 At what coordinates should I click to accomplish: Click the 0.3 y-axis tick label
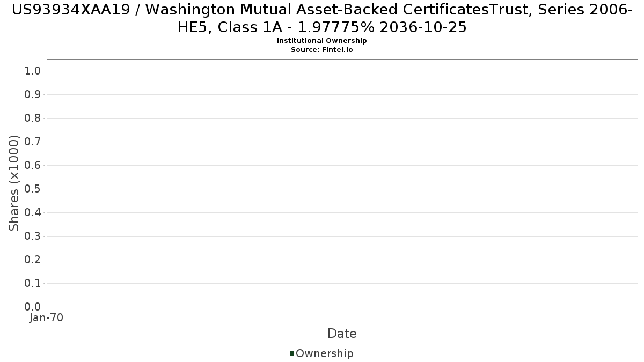point(33,236)
